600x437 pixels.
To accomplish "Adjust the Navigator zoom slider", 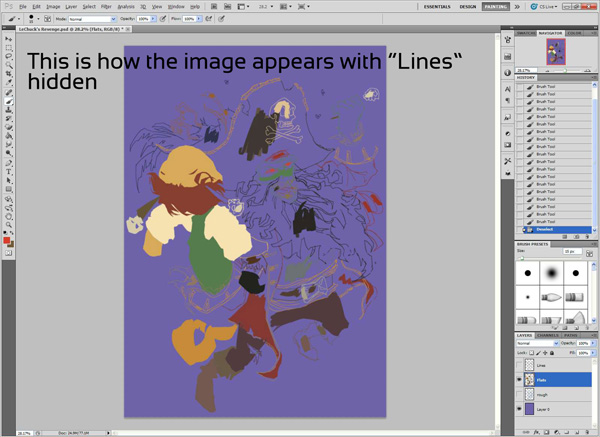I will (x=567, y=70).
